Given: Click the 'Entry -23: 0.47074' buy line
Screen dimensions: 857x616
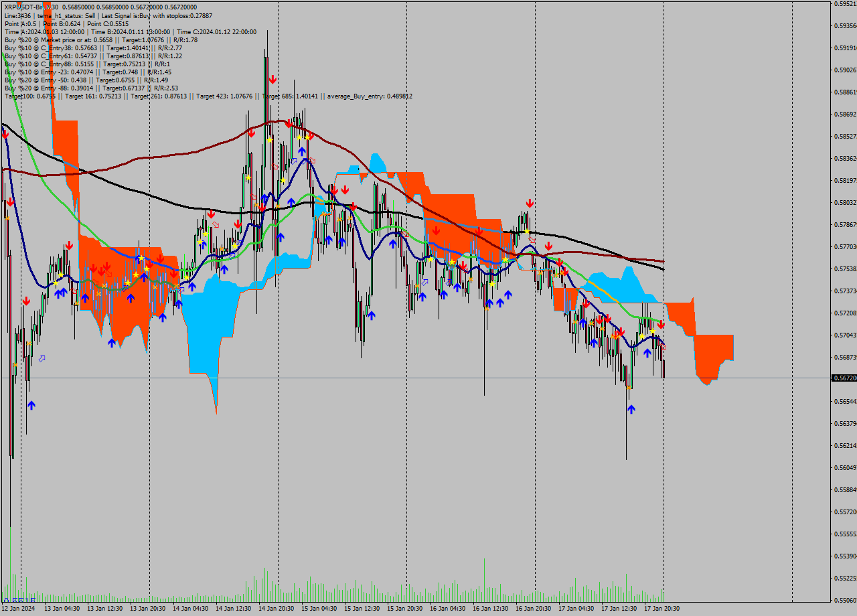Looking at the screenshot, I should pyautogui.click(x=88, y=72).
